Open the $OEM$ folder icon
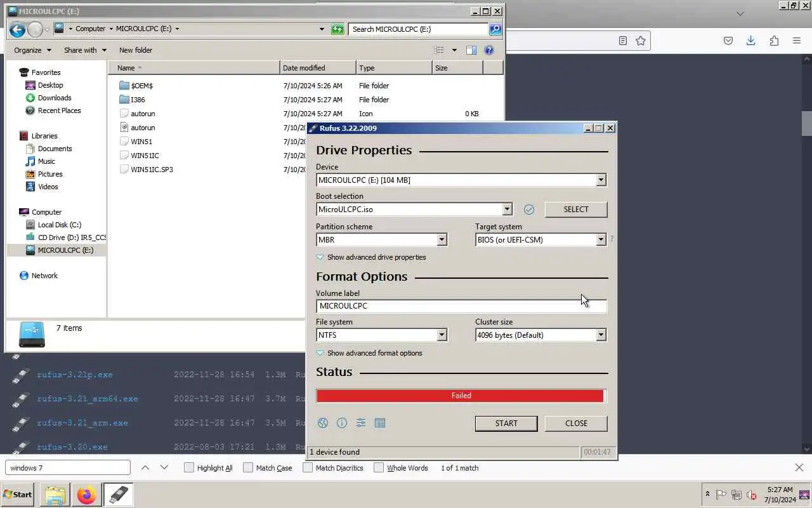 (x=124, y=86)
